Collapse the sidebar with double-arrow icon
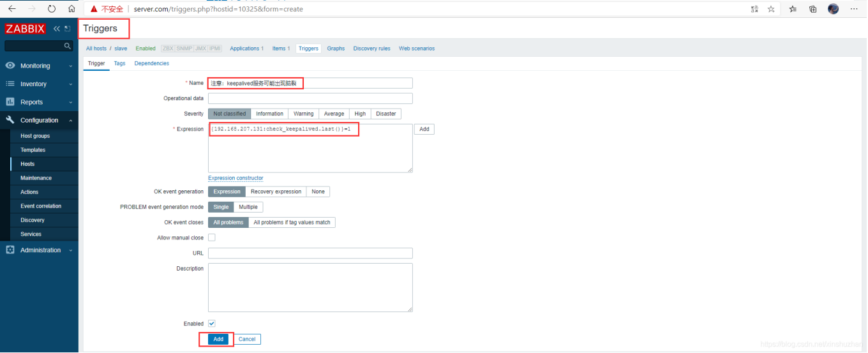Viewport: 868px width, 353px height. (57, 29)
